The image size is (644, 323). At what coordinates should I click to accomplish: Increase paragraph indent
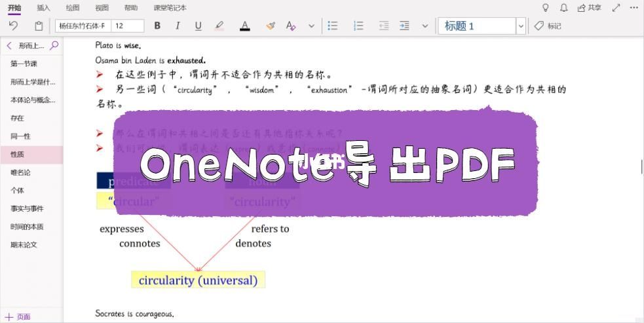click(x=405, y=26)
